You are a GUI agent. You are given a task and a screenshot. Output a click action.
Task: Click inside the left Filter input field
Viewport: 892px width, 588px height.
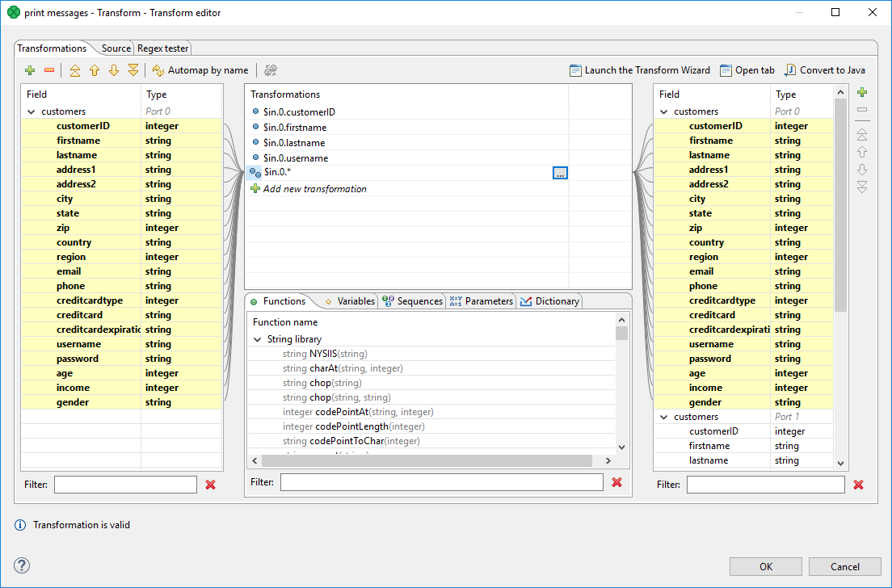click(125, 484)
